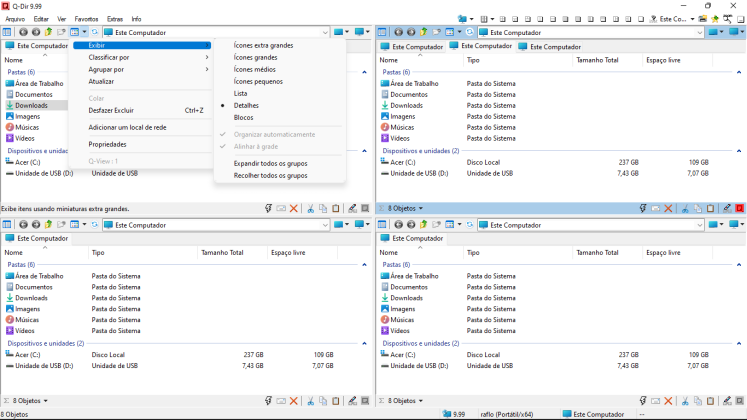The height and width of the screenshot is (420, 747).
Task: Click the cut scissors icon under the bottom-right pane
Action: (x=685, y=401)
